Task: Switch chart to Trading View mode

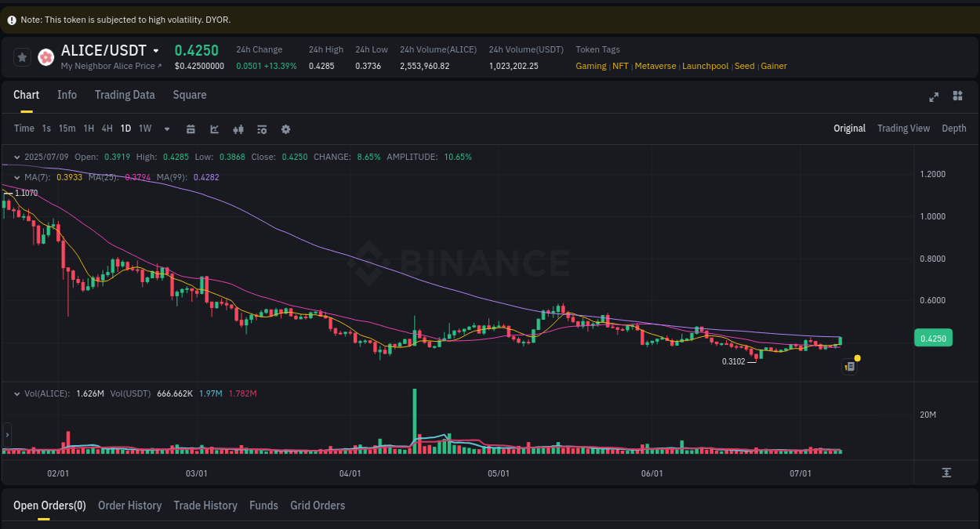Action: (903, 128)
